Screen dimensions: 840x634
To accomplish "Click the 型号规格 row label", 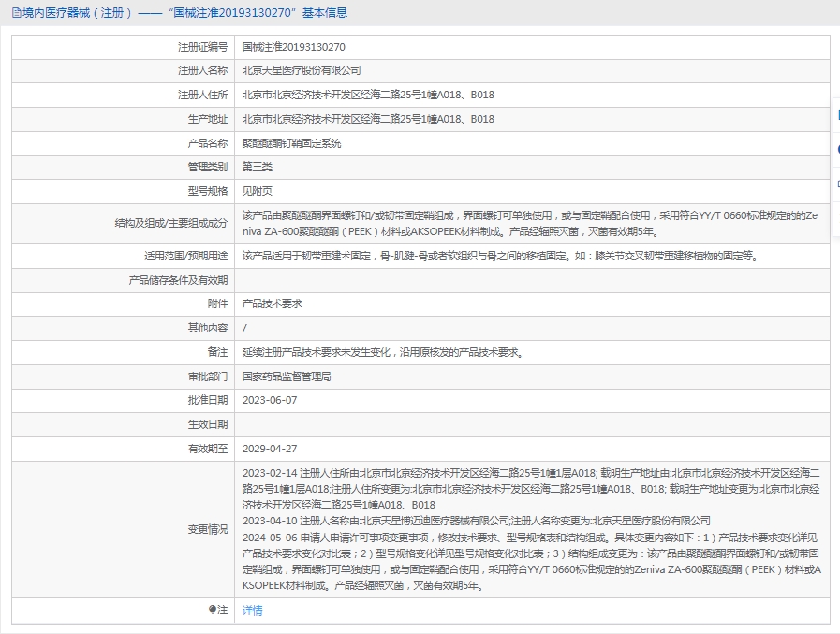I will tap(207, 191).
